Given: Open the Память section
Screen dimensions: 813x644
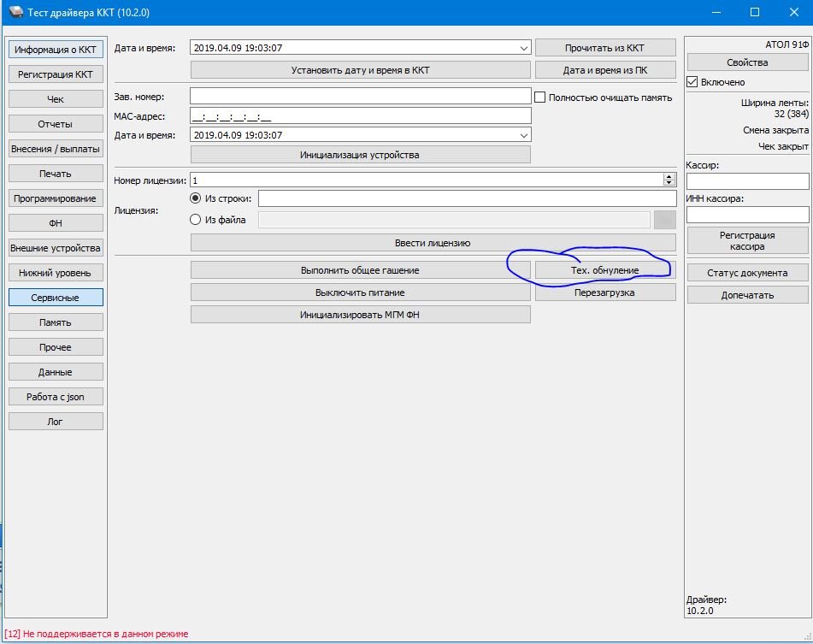Looking at the screenshot, I should coord(56,322).
